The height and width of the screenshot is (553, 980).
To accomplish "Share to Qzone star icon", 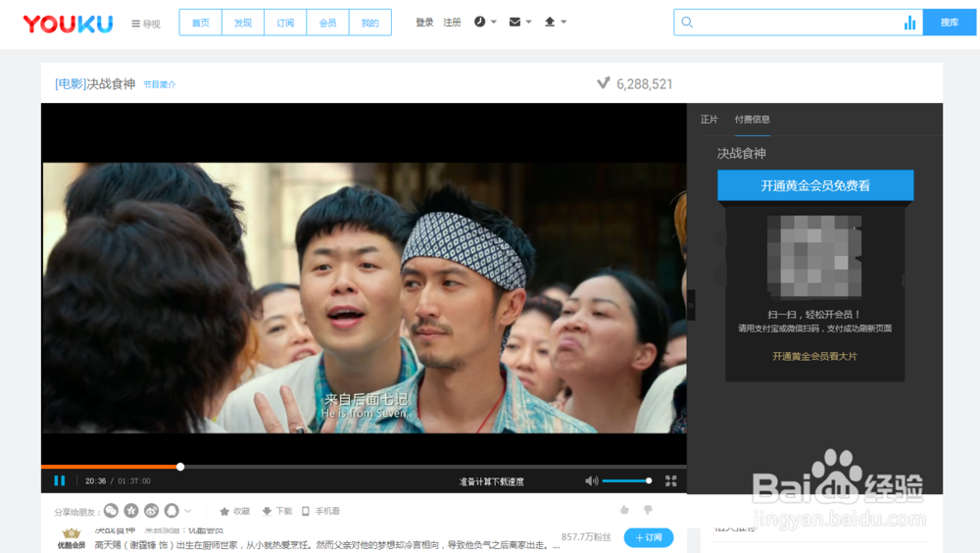I will point(131,511).
